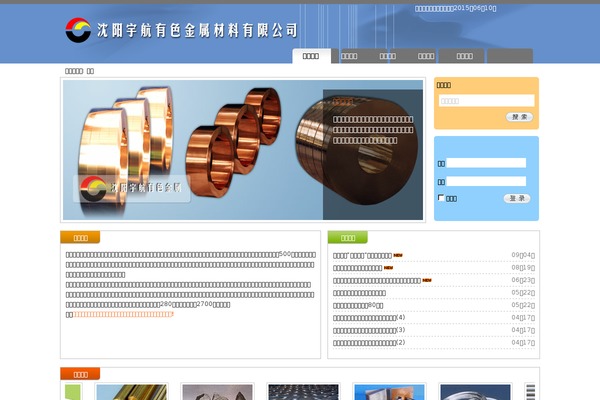Open the news item dated 09月04日
This screenshot has width=600, height=400.
point(362,255)
